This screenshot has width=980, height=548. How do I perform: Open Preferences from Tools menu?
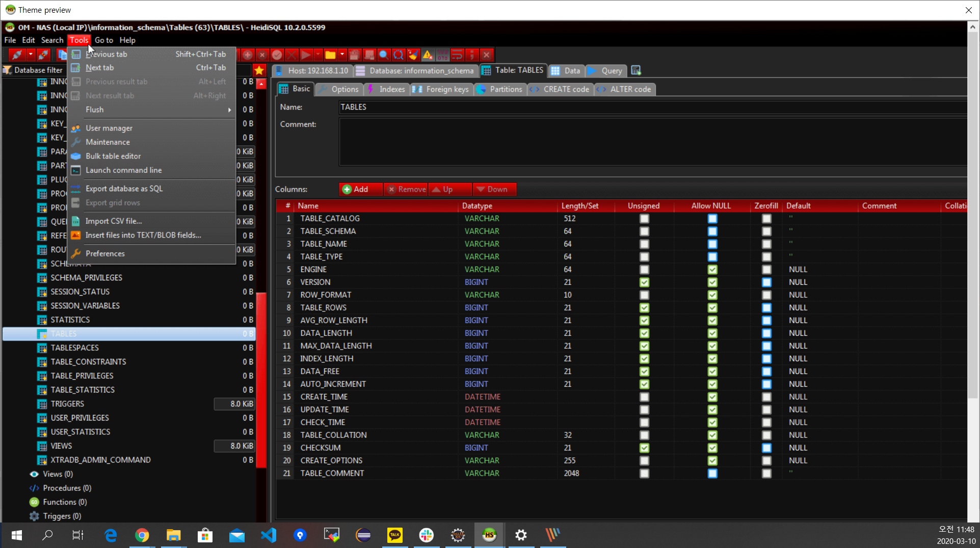tap(152, 253)
